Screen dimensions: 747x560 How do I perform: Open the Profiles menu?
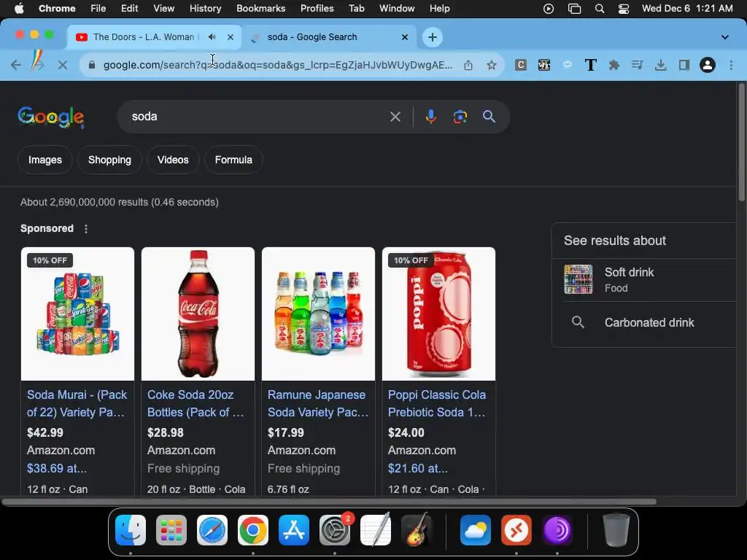(x=317, y=9)
